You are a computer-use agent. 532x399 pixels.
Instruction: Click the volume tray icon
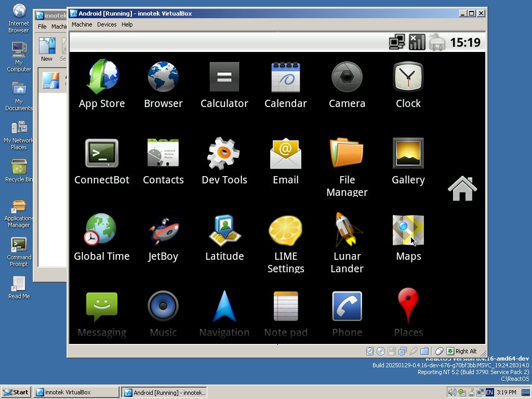tap(451, 393)
